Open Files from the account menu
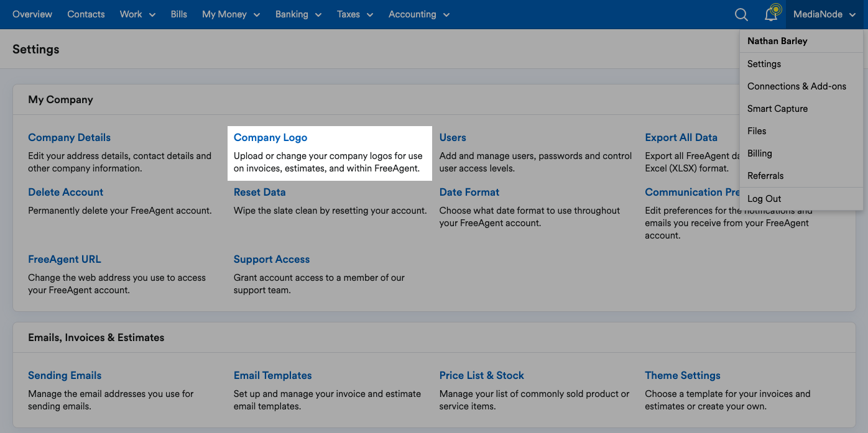The height and width of the screenshot is (433, 868). 757,131
